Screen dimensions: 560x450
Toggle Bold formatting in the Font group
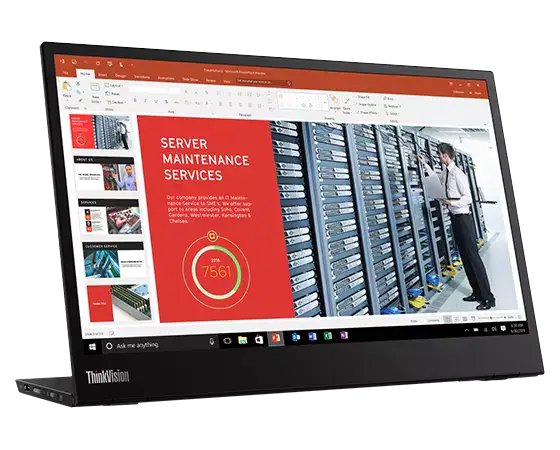pyautogui.click(x=135, y=101)
